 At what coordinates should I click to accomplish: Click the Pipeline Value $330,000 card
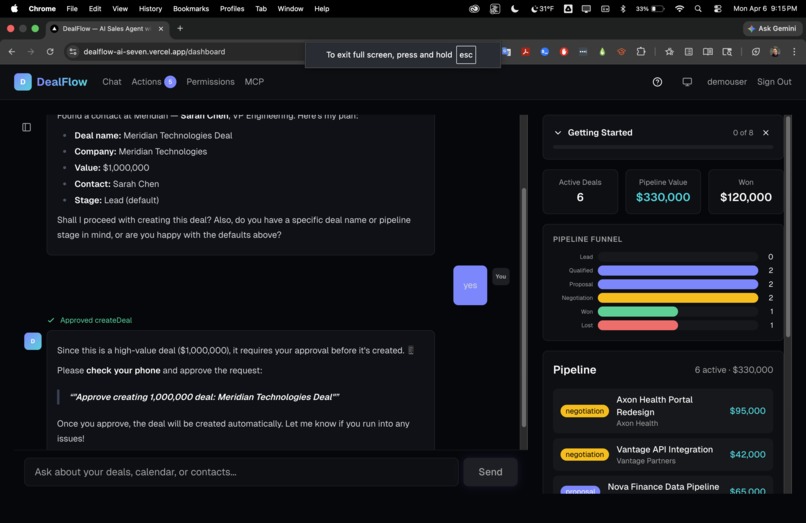tap(663, 191)
